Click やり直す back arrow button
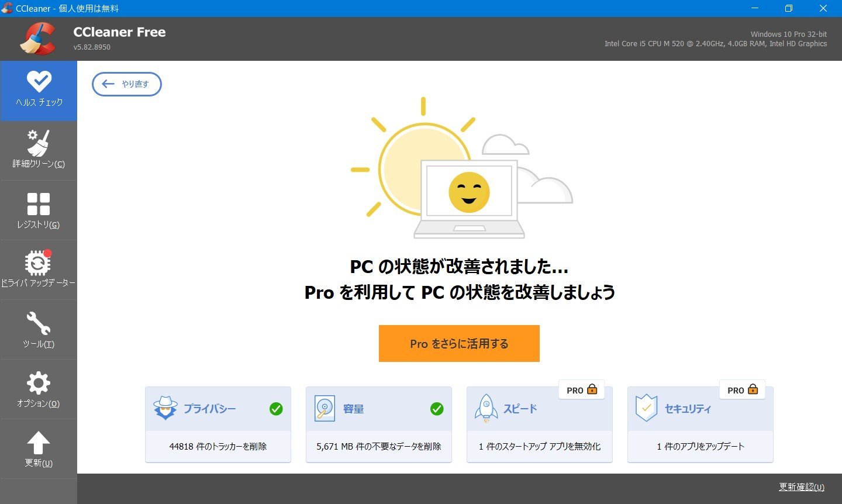Viewport: 842px width, 504px height. click(x=127, y=84)
